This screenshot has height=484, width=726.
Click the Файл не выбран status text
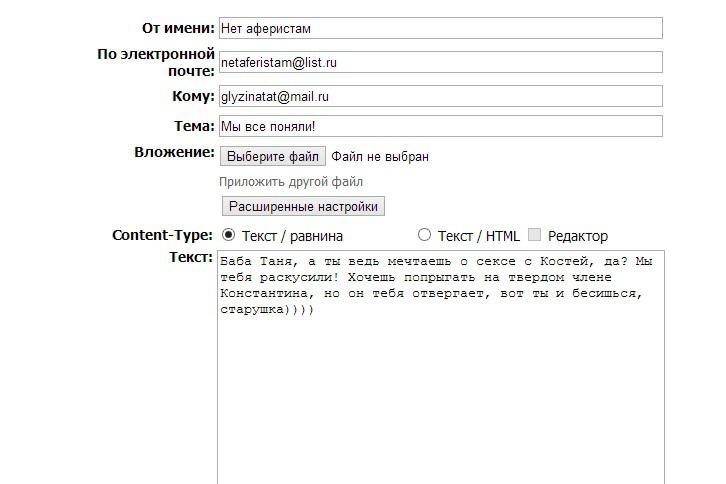click(380, 157)
